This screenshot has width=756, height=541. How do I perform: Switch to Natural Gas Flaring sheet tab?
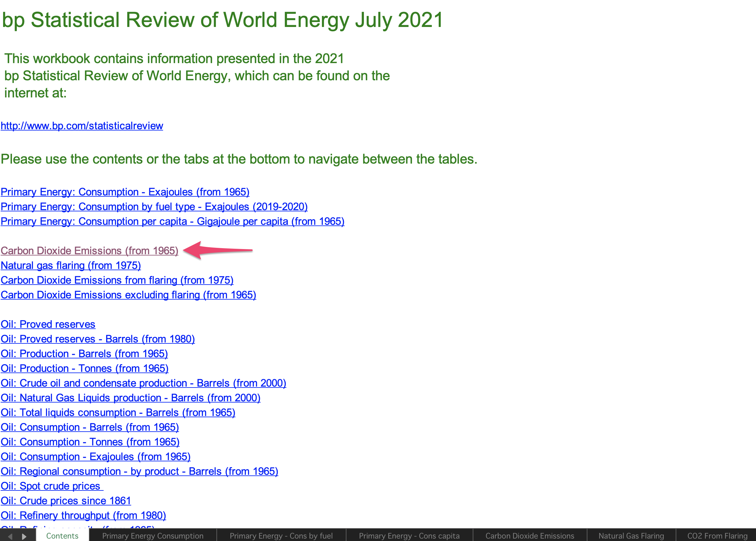[631, 535]
